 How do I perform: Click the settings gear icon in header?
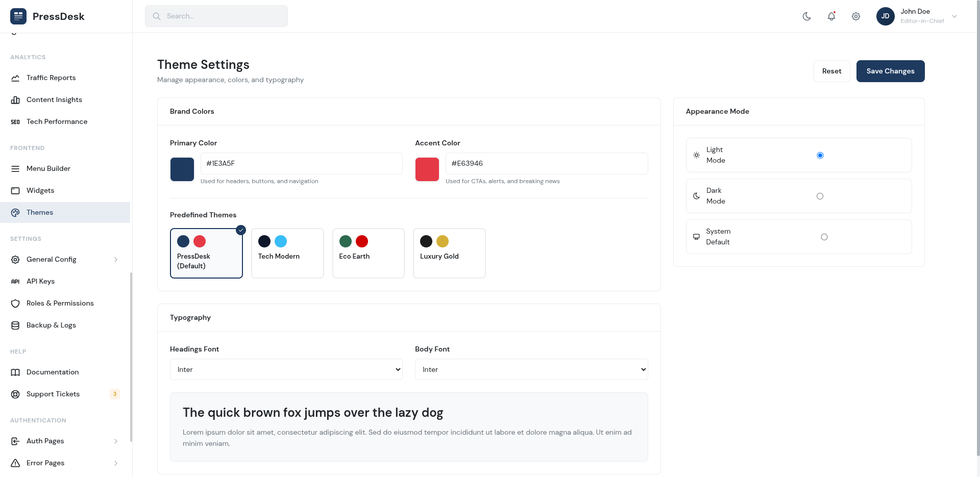855,16
